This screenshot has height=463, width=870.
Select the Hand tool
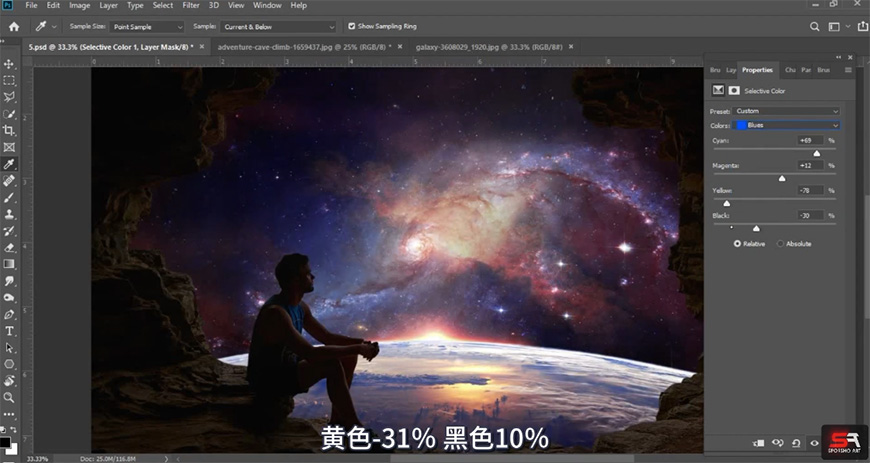pos(9,381)
